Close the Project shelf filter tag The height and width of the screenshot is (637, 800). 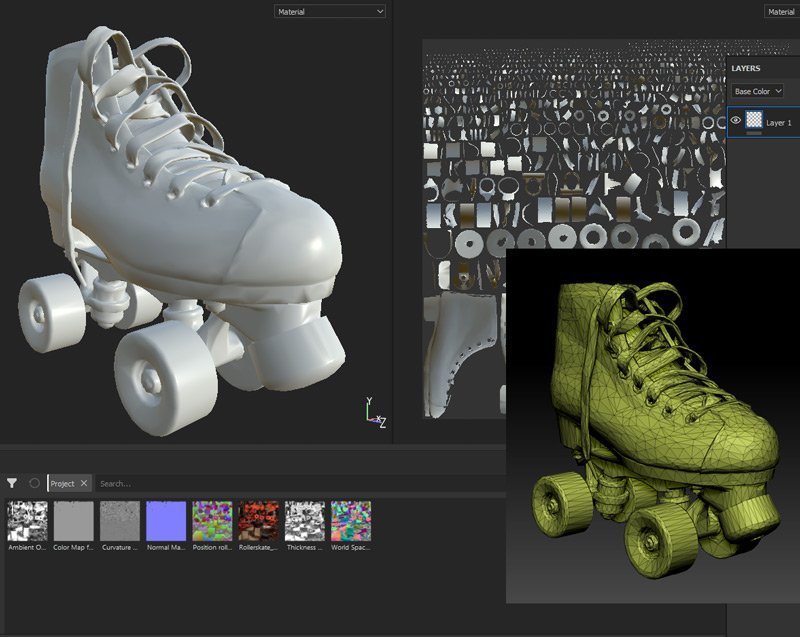tap(84, 483)
